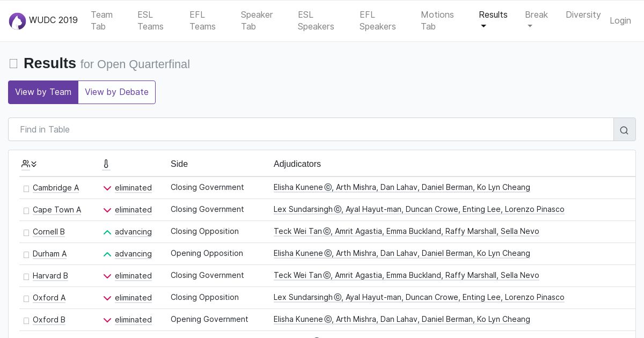Open the Team Tab page
Image resolution: width=644 pixels, height=338 pixels.
(101, 20)
